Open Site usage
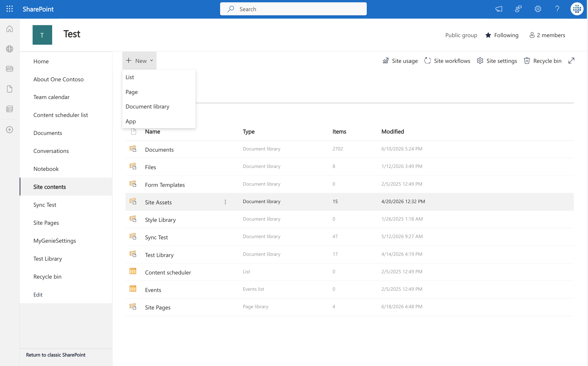Screen dimensions: 588x366 tap(400, 61)
